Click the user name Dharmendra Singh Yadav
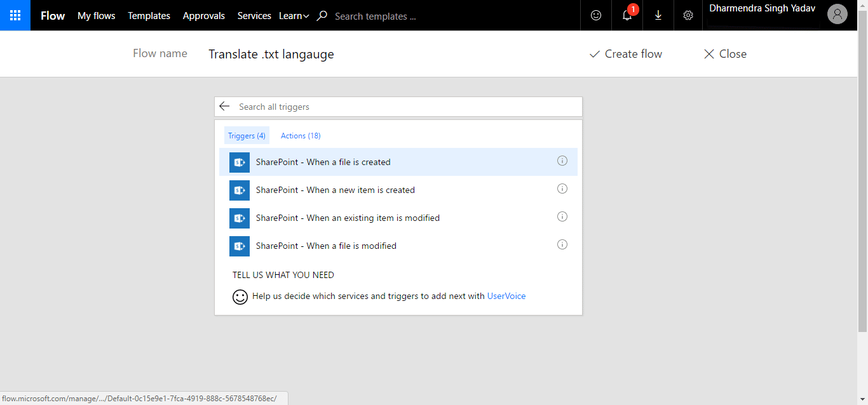The image size is (868, 405). (763, 8)
